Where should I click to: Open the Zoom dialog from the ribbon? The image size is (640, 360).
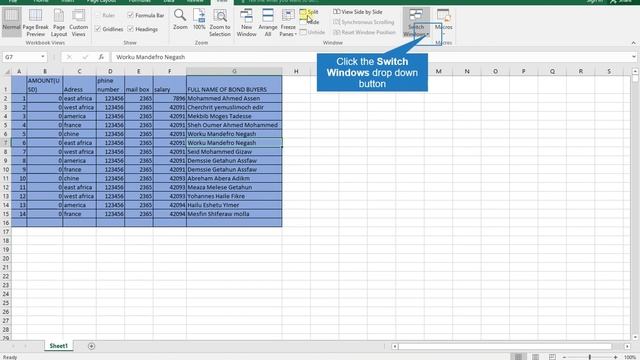click(x=180, y=20)
